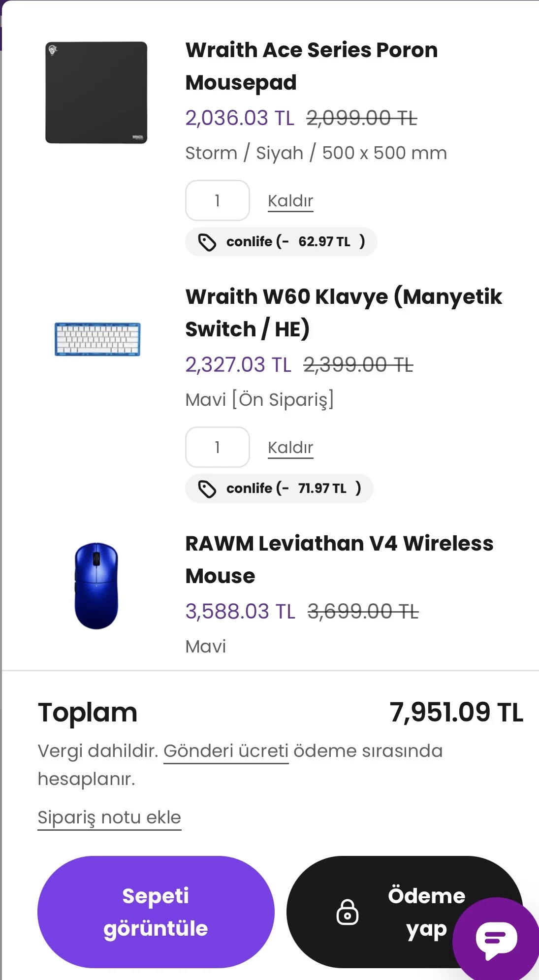The width and height of the screenshot is (539, 980).
Task: Expand Sipariş notu ekle
Action: (x=109, y=817)
